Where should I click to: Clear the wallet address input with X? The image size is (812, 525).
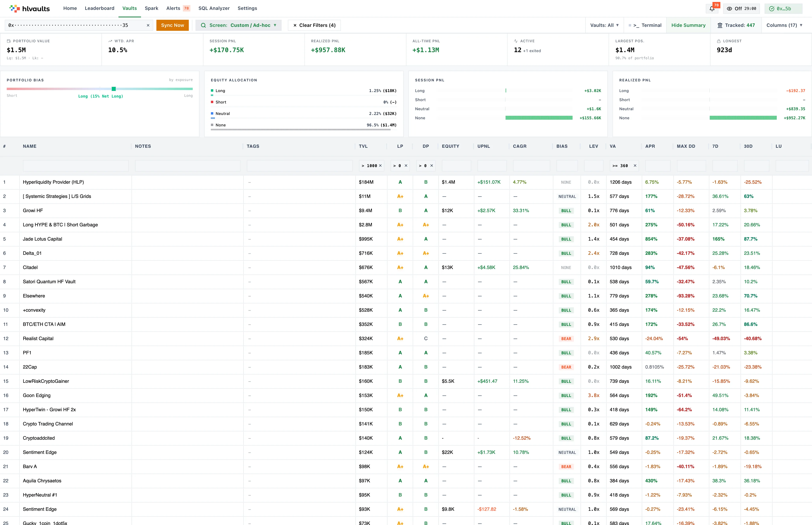(148, 25)
